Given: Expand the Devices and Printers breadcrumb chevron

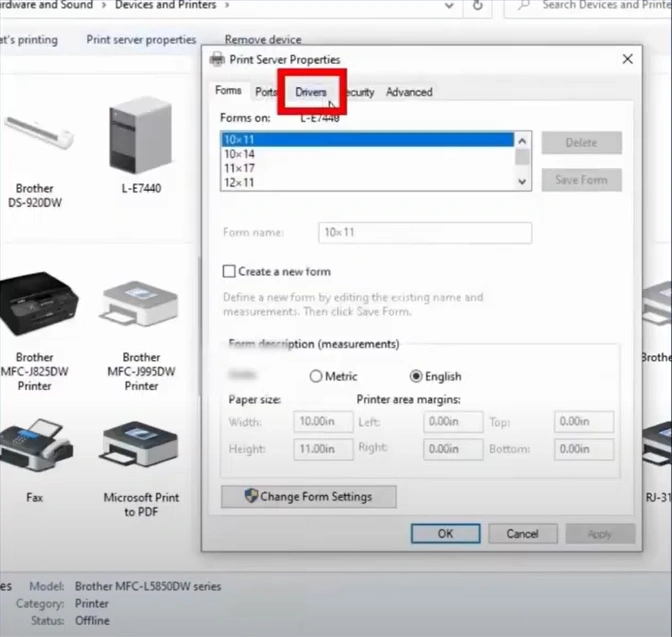Looking at the screenshot, I should click(x=226, y=6).
